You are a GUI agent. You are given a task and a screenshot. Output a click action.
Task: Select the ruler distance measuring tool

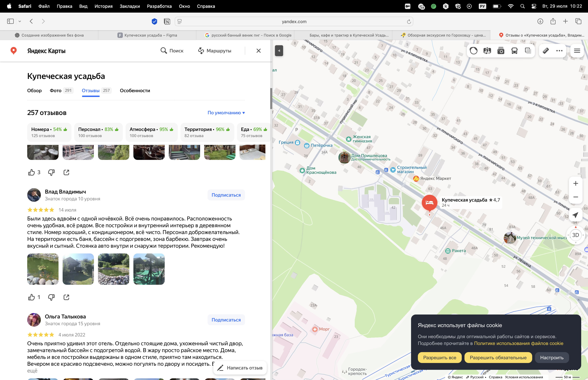[x=546, y=51]
